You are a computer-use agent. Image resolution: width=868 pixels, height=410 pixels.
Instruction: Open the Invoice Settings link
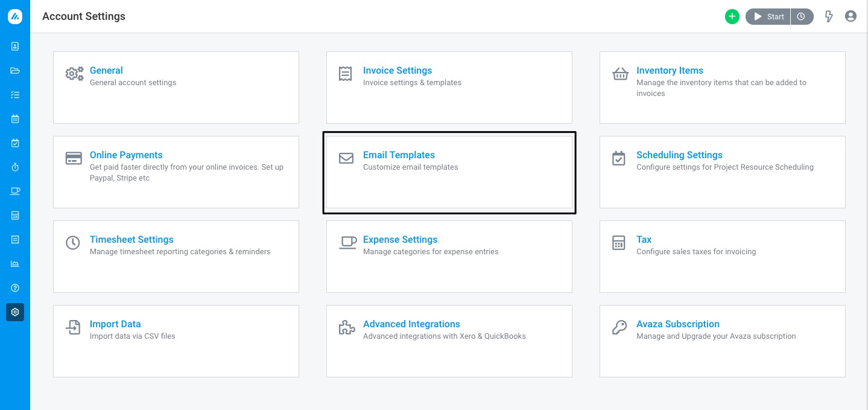pos(398,71)
